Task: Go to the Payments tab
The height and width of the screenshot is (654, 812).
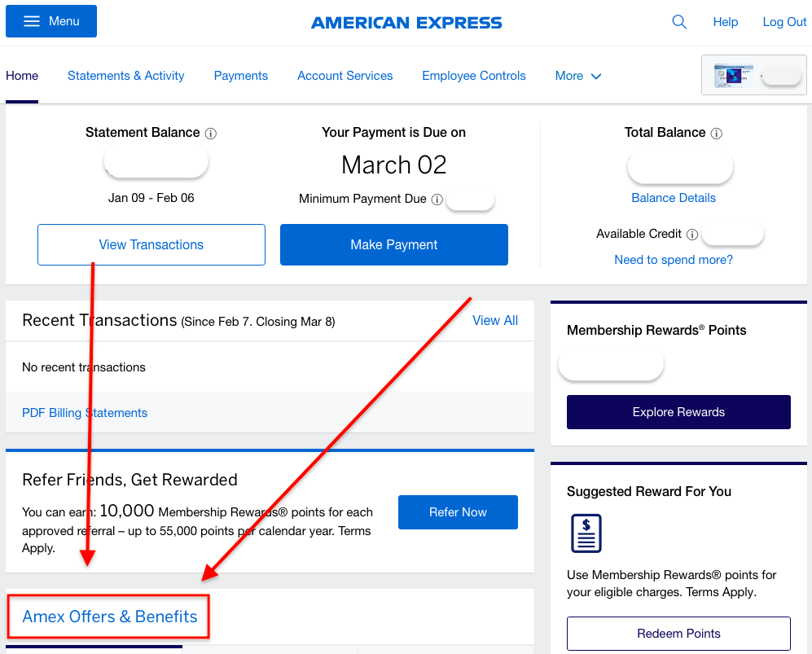Action: pos(241,76)
